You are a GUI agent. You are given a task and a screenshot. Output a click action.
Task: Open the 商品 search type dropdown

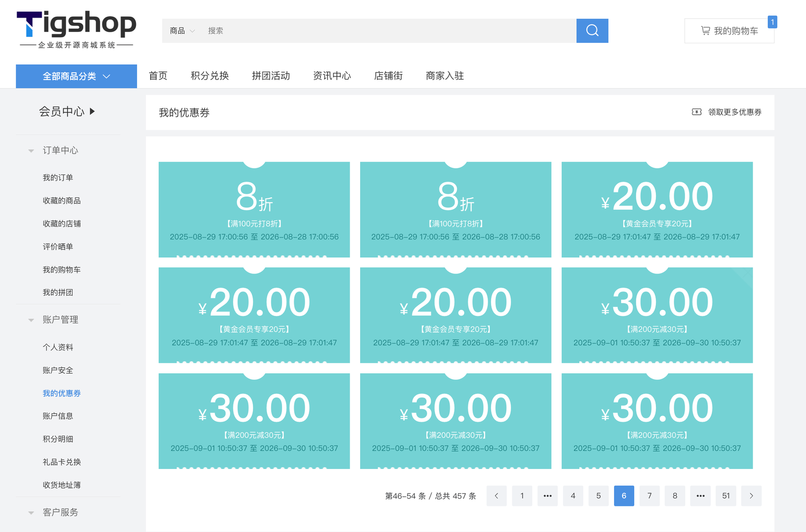point(182,31)
